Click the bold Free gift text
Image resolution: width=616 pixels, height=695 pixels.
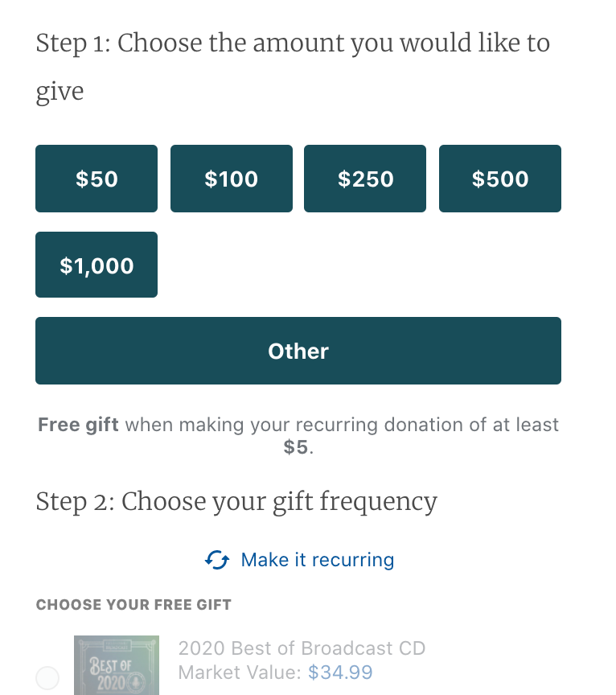78,425
